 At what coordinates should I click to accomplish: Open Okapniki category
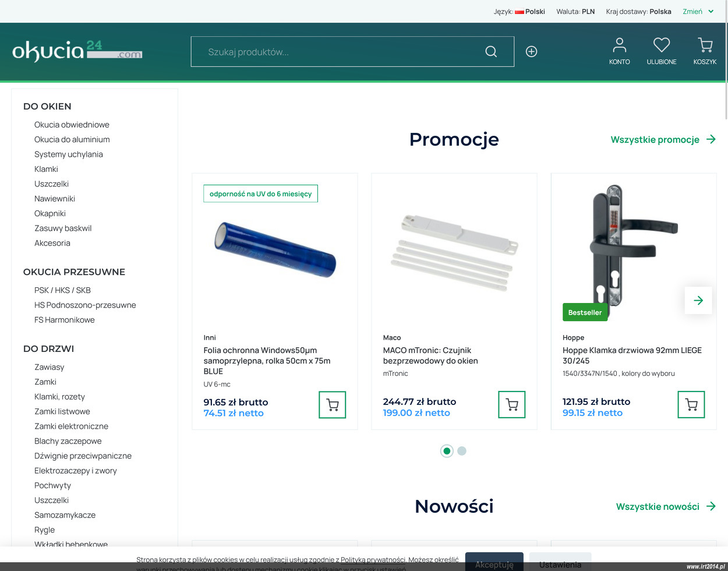pos(50,213)
